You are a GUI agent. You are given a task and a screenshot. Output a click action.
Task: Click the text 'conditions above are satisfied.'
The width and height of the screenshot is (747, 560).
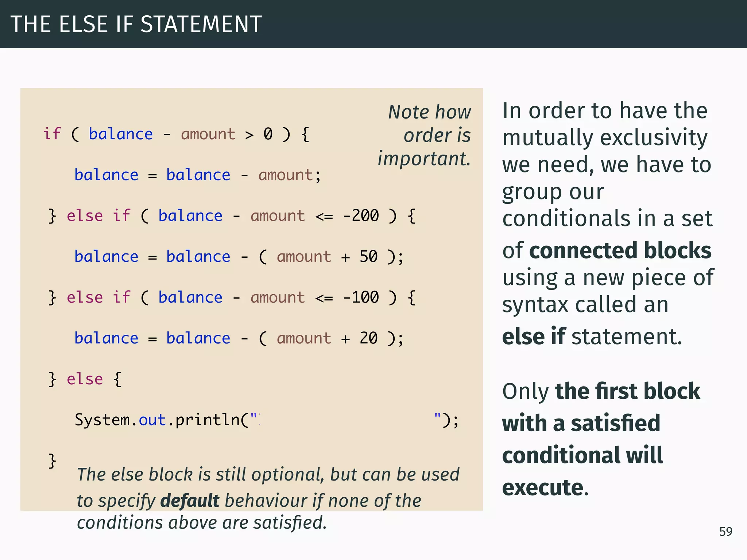[202, 522]
